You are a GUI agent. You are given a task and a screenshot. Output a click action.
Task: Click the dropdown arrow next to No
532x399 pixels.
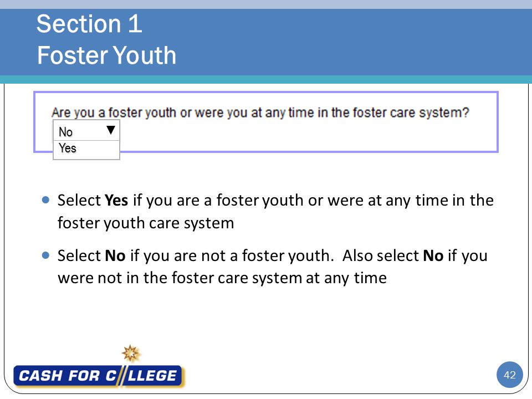(111, 130)
